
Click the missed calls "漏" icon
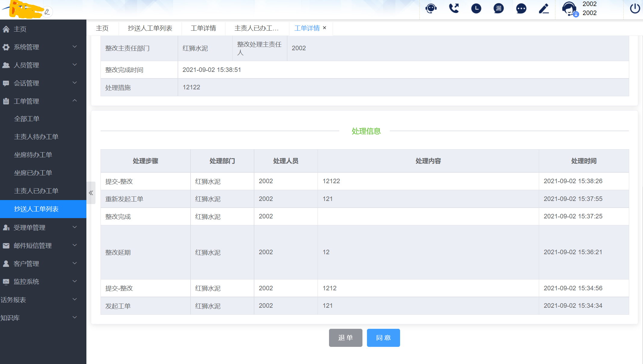[499, 8]
